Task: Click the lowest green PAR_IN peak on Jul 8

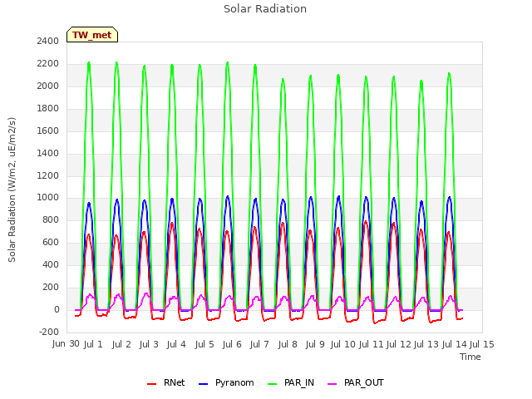Action: point(283,80)
